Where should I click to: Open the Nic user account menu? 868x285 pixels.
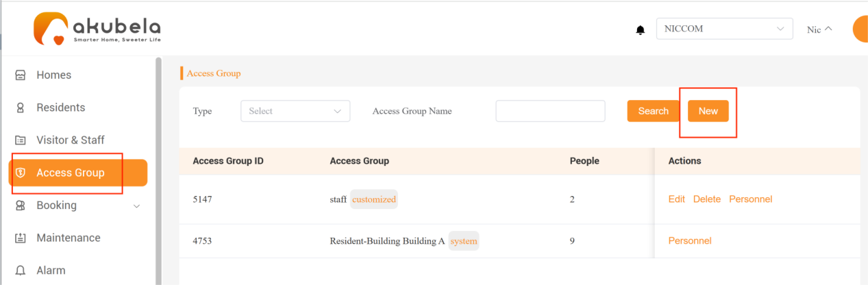click(x=819, y=29)
